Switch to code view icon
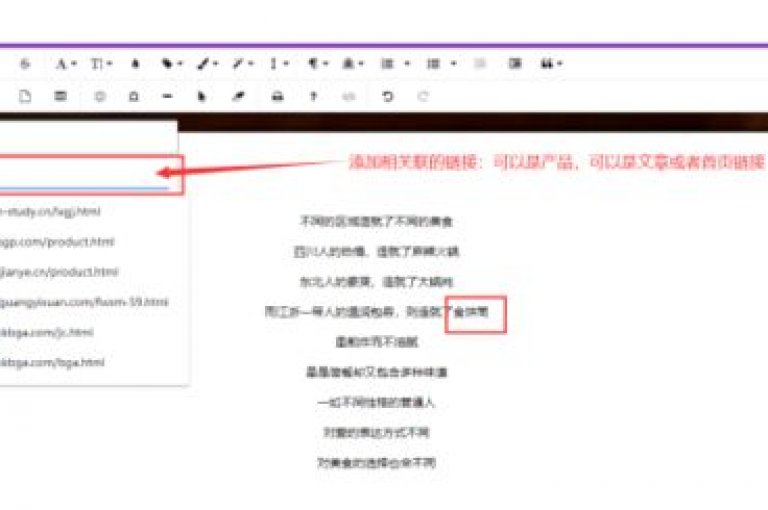768x510 pixels. point(349,97)
